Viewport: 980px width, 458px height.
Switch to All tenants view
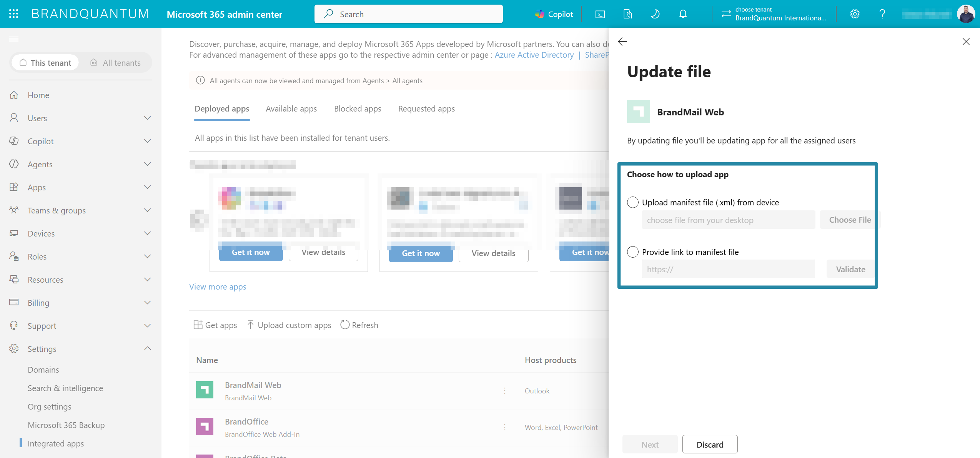coord(115,63)
